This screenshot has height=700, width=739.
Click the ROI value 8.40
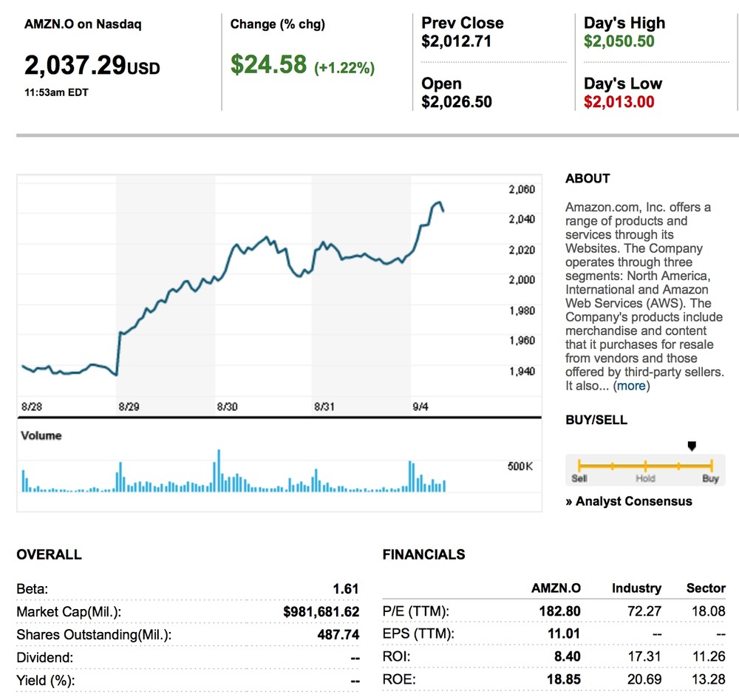pyautogui.click(x=568, y=656)
